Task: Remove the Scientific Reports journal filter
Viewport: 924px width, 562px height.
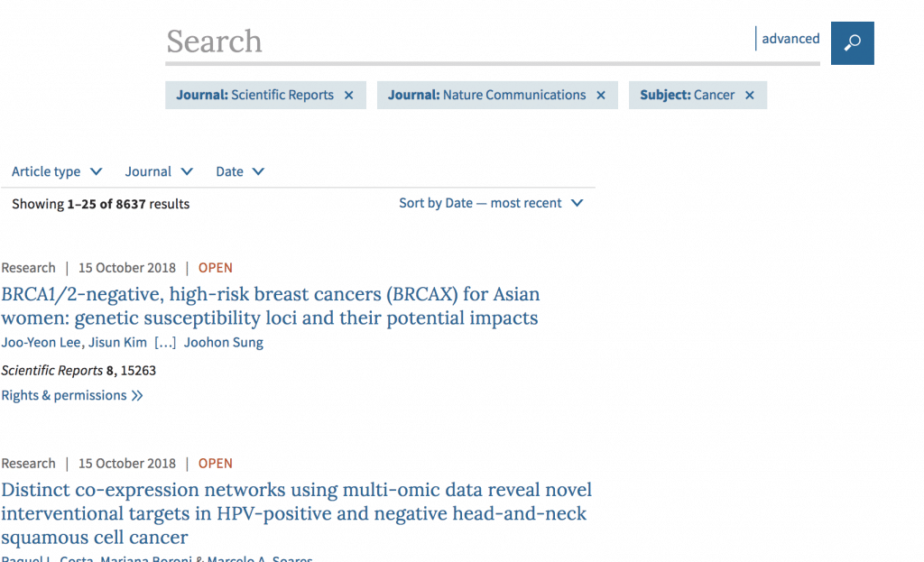Action: click(349, 95)
